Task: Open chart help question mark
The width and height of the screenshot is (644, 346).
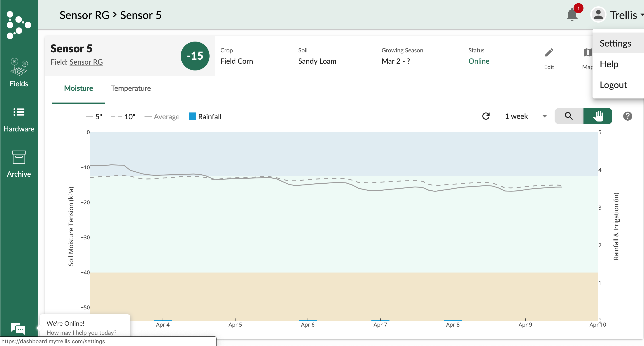Action: coord(627,116)
